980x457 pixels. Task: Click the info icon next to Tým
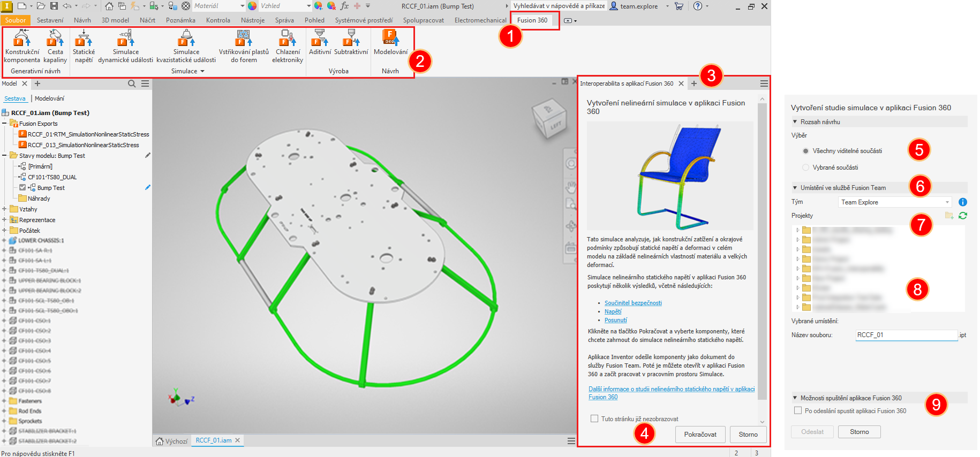pos(962,202)
